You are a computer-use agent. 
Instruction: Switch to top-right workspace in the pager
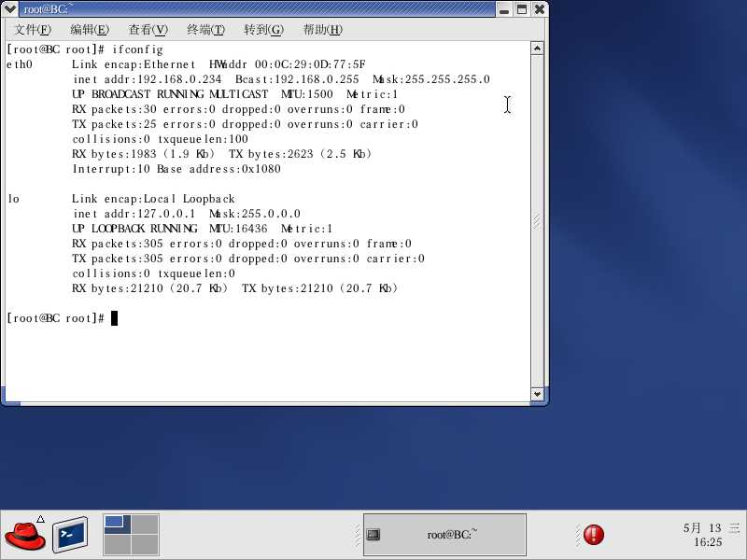[145, 524]
